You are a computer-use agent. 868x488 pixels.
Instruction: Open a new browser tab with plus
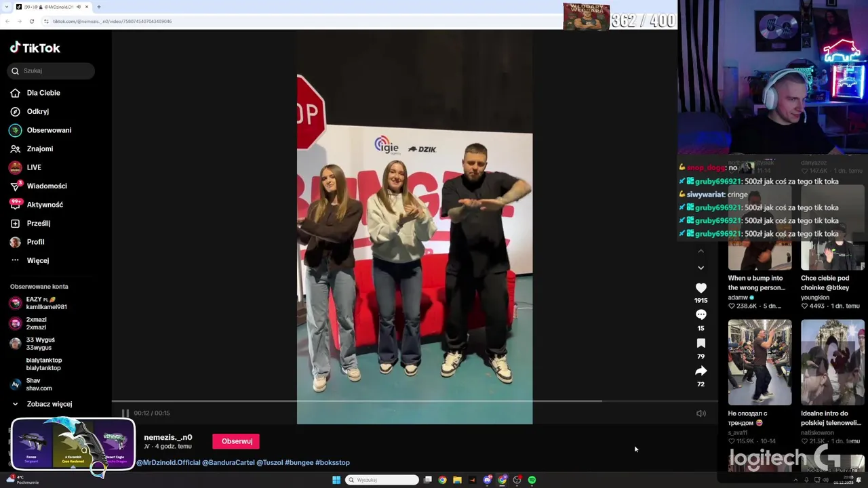click(99, 7)
